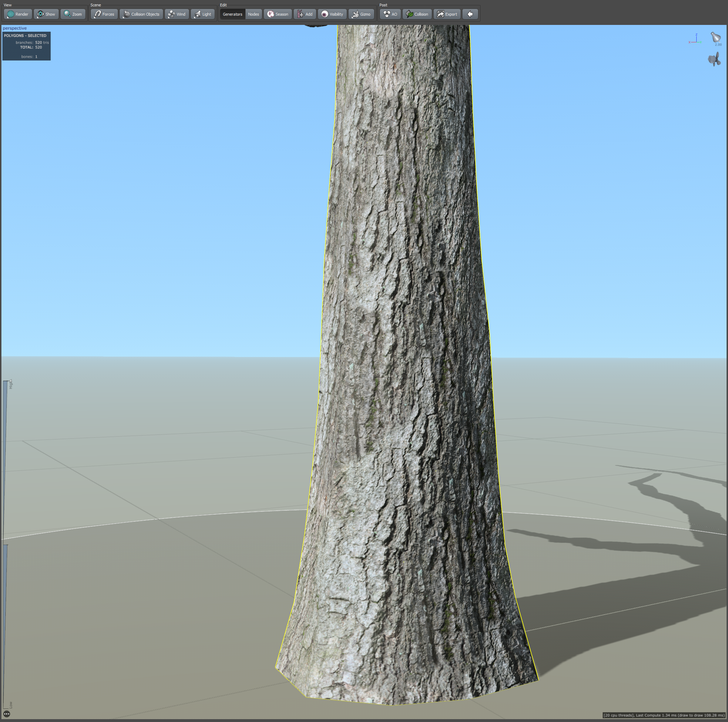Open the Show eye menu

pos(46,14)
